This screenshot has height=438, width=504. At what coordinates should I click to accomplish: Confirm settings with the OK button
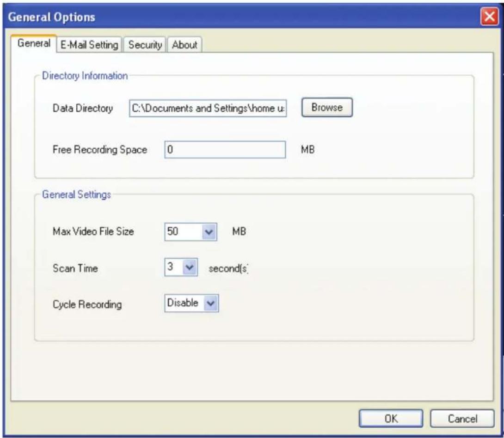pyautogui.click(x=391, y=419)
